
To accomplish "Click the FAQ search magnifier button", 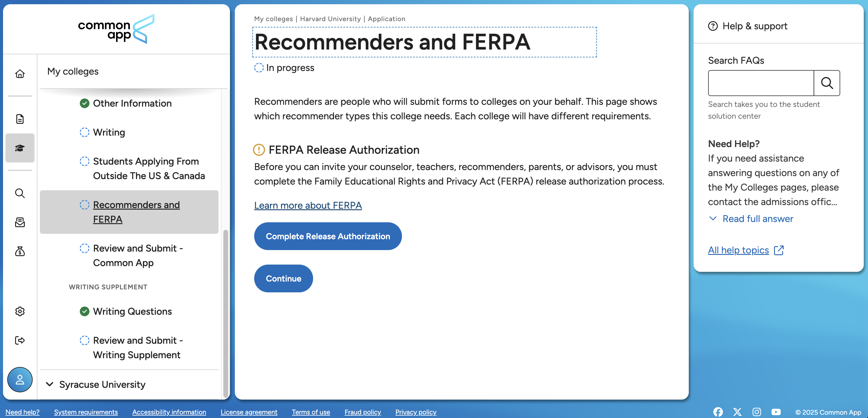I will pyautogui.click(x=827, y=83).
